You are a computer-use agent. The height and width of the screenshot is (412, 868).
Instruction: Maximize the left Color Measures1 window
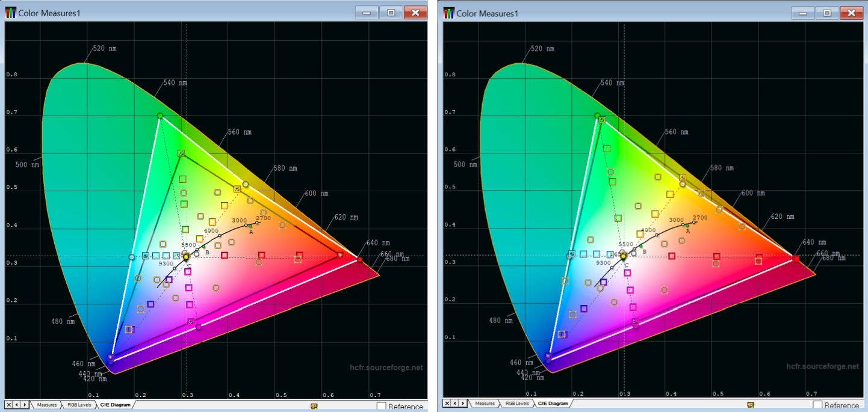coord(391,13)
